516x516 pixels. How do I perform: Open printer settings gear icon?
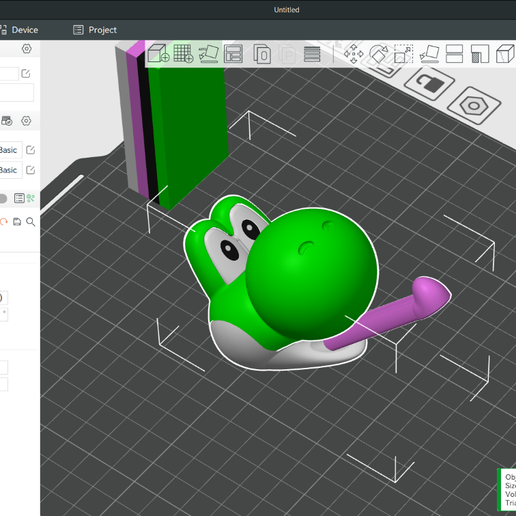click(x=27, y=49)
